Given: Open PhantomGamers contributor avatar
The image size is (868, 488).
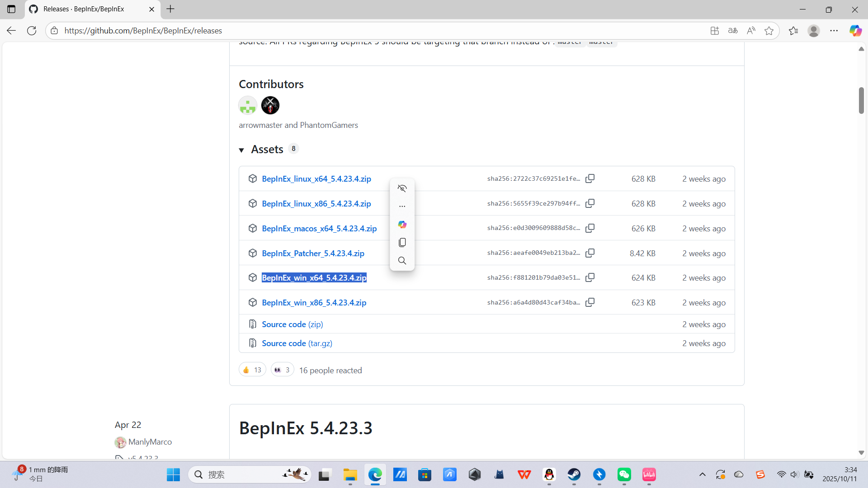Looking at the screenshot, I should (270, 105).
